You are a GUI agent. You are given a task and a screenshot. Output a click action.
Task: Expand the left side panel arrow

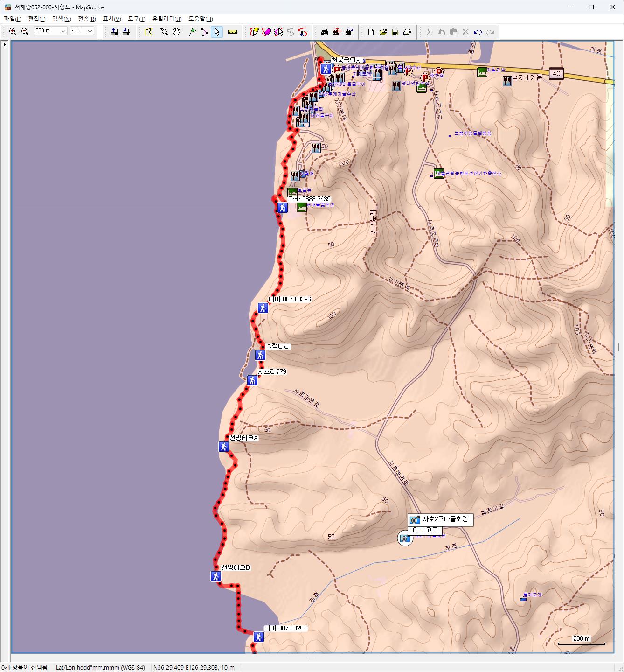coord(5,44)
